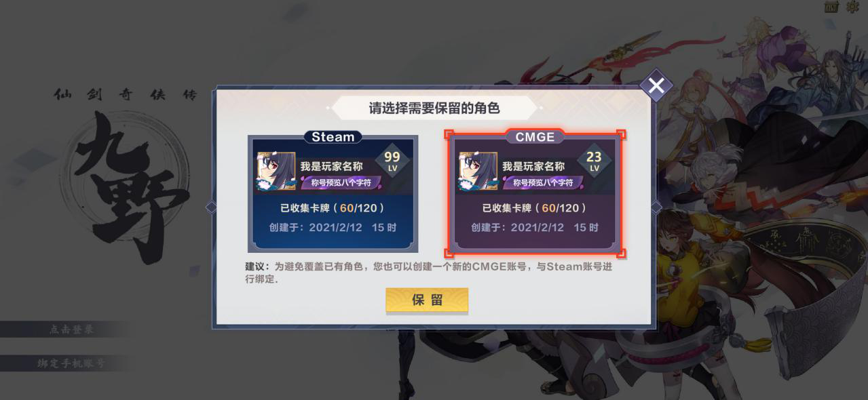Click the level 99 badge

[x=392, y=161]
